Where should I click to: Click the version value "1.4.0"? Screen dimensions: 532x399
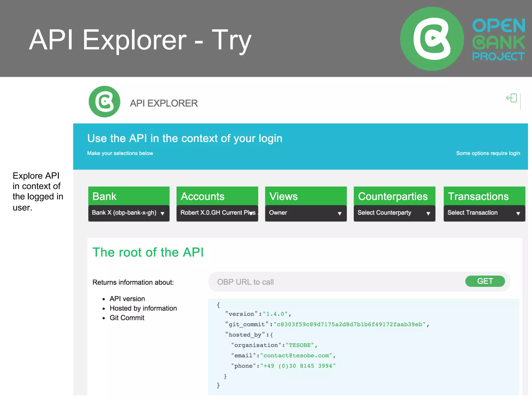tap(275, 314)
